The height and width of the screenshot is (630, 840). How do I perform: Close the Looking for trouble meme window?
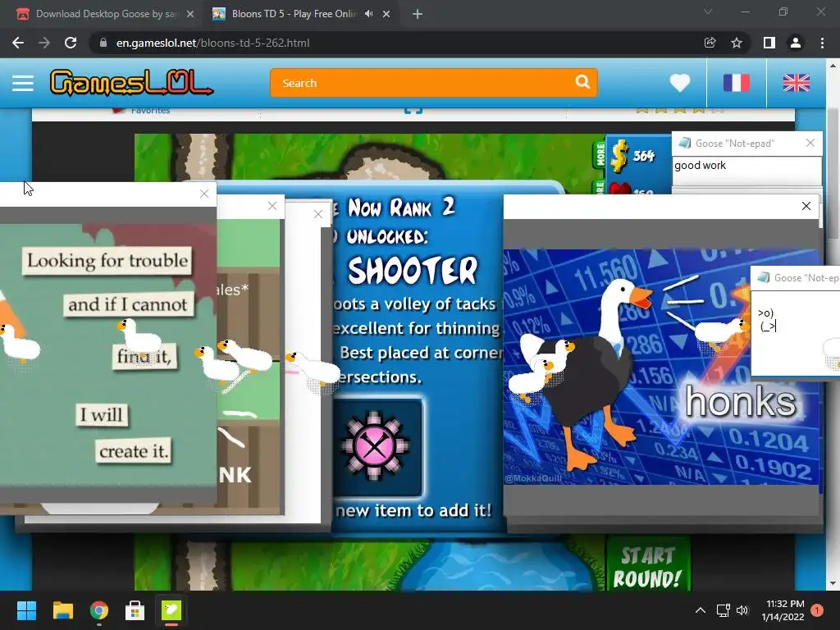click(x=204, y=194)
